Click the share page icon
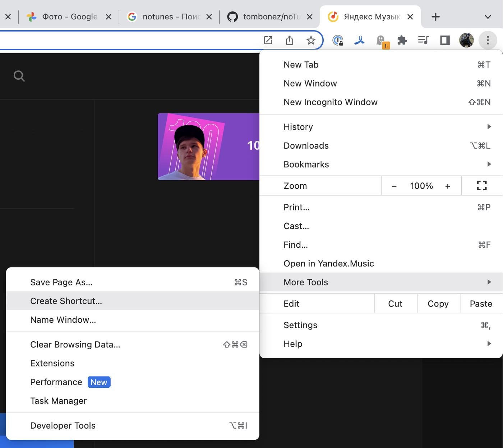Image resolution: width=503 pixels, height=448 pixels. 290,40
